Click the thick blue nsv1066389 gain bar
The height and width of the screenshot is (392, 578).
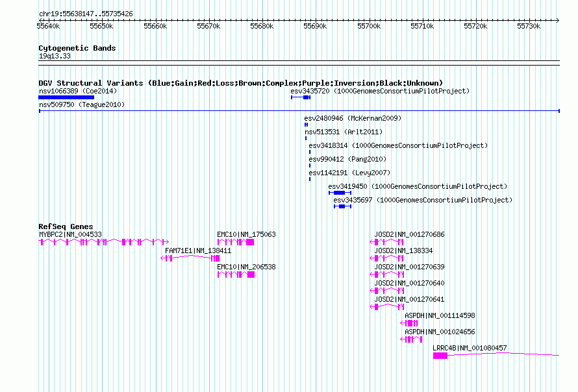66,97
